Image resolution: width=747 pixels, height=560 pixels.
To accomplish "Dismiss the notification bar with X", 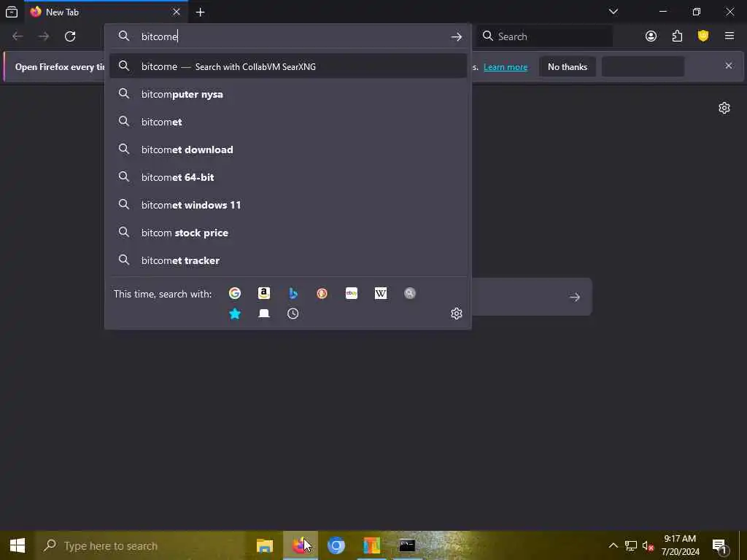I will [729, 66].
